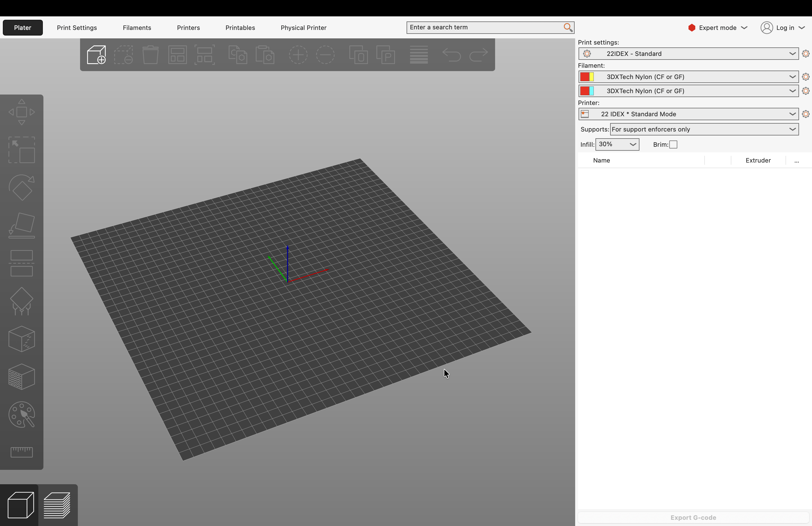This screenshot has height=526, width=812.
Task: Click the Undo arrow icon
Action: [x=451, y=55]
